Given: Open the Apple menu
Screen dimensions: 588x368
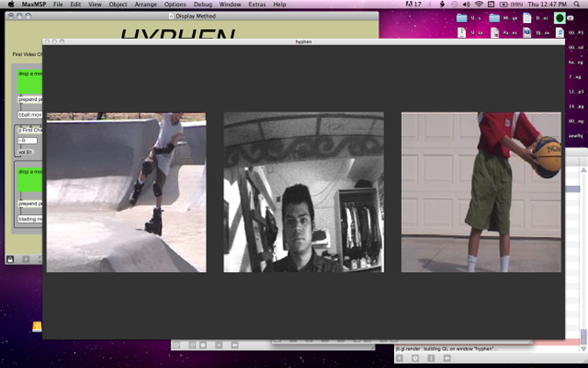Looking at the screenshot, I should click(x=11, y=4).
